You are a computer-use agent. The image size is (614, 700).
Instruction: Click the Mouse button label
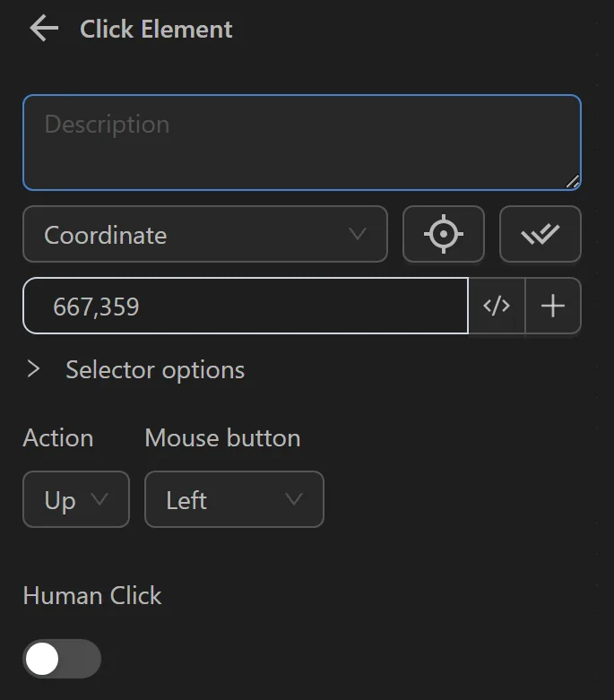pos(222,438)
